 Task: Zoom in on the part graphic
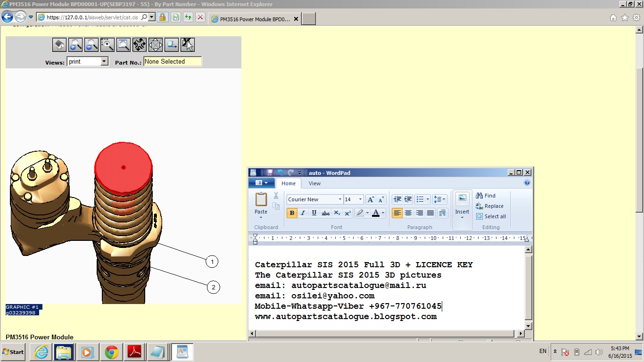click(x=75, y=45)
